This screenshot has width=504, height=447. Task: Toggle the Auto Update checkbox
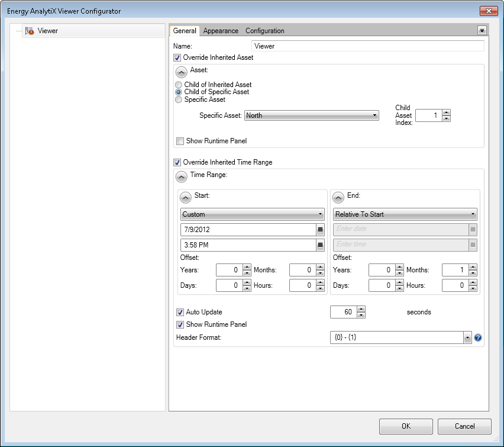tap(180, 312)
